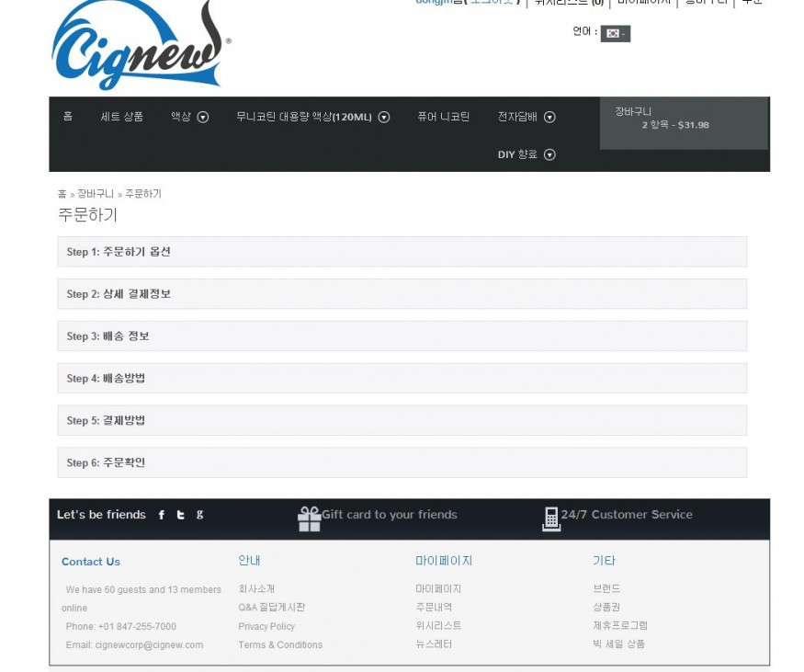
Task: Open 상품권 footer link
Action: point(606,607)
